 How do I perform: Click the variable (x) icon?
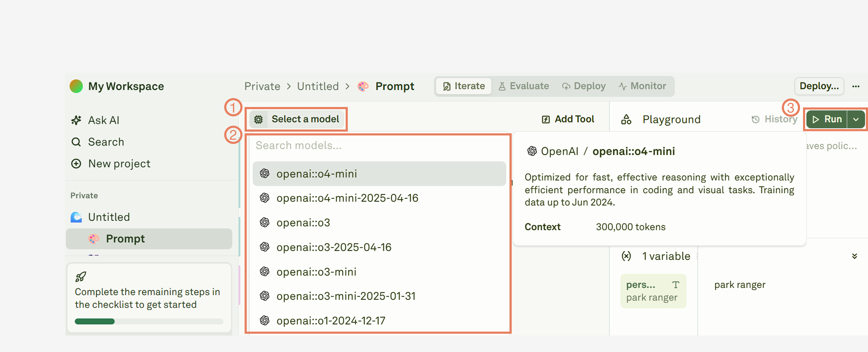626,256
